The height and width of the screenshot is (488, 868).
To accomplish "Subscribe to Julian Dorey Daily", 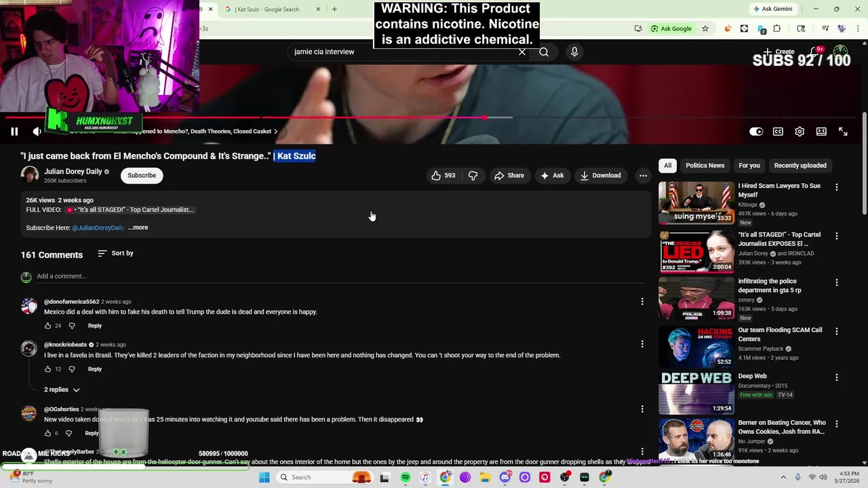I will 142,176.
